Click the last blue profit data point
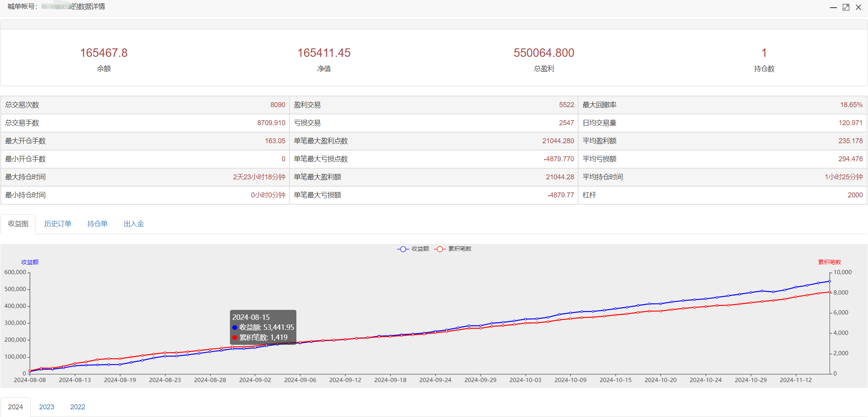Image resolution: width=868 pixels, height=417 pixels. (830, 281)
